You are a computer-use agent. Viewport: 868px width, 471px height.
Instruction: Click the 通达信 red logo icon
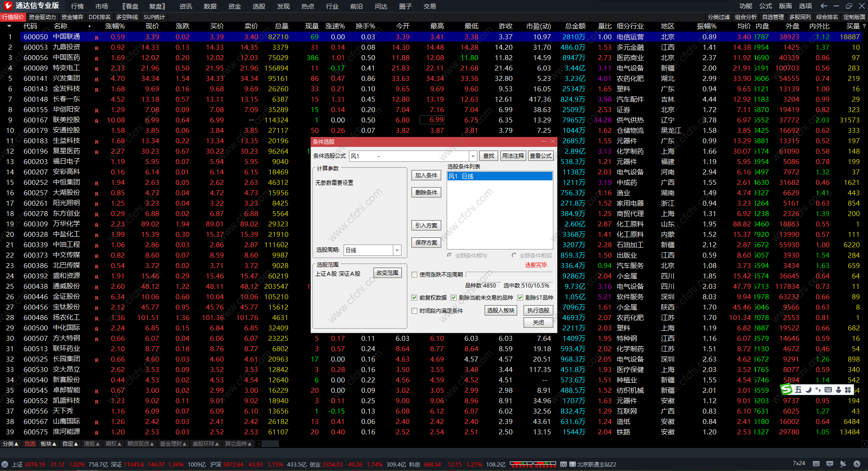(8, 5)
